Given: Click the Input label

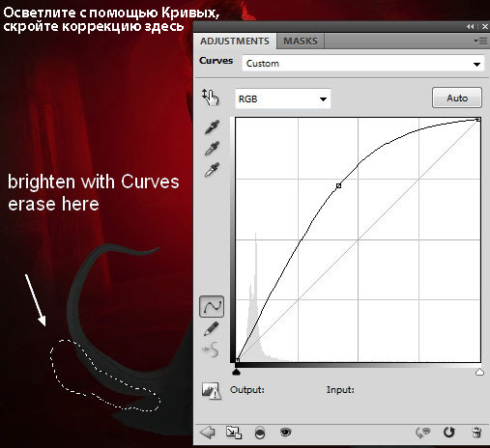Looking at the screenshot, I should click(340, 390).
